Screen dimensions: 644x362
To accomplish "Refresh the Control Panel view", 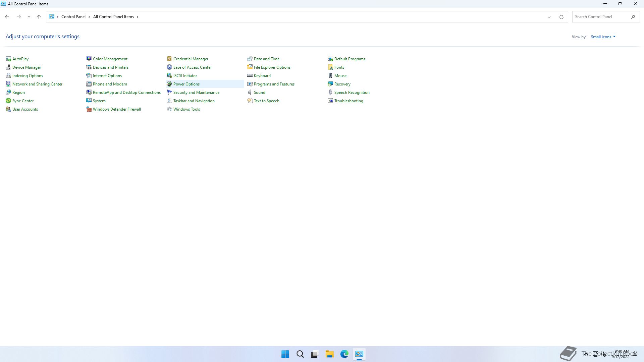I will [561, 17].
